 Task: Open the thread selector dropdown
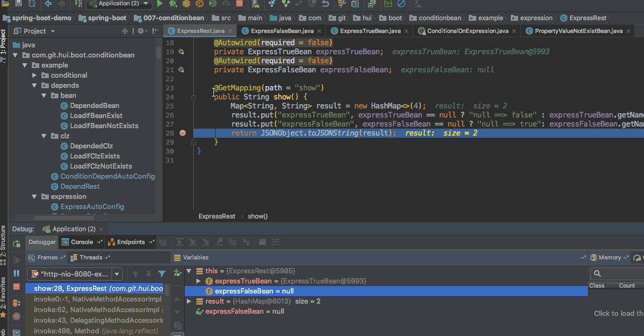pos(116,274)
